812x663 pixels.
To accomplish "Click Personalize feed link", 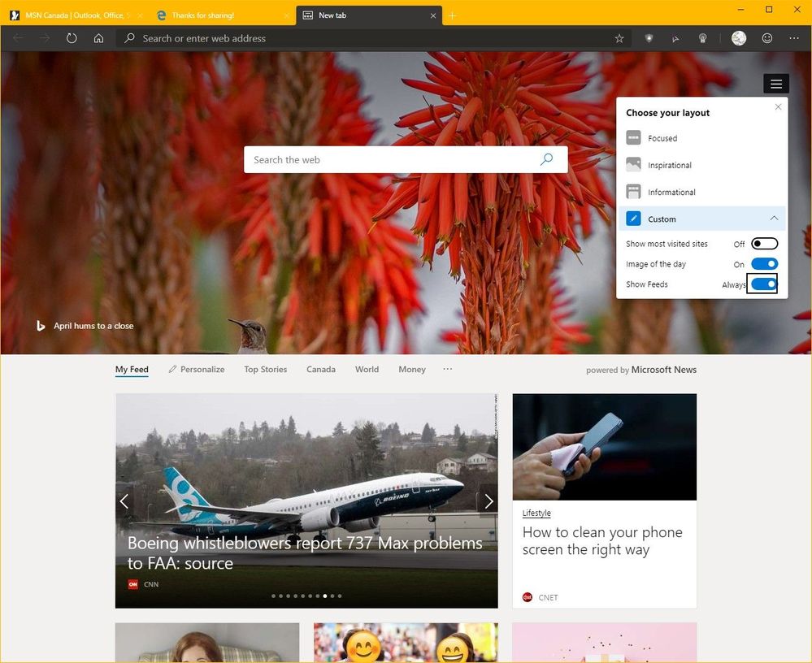I will click(196, 369).
